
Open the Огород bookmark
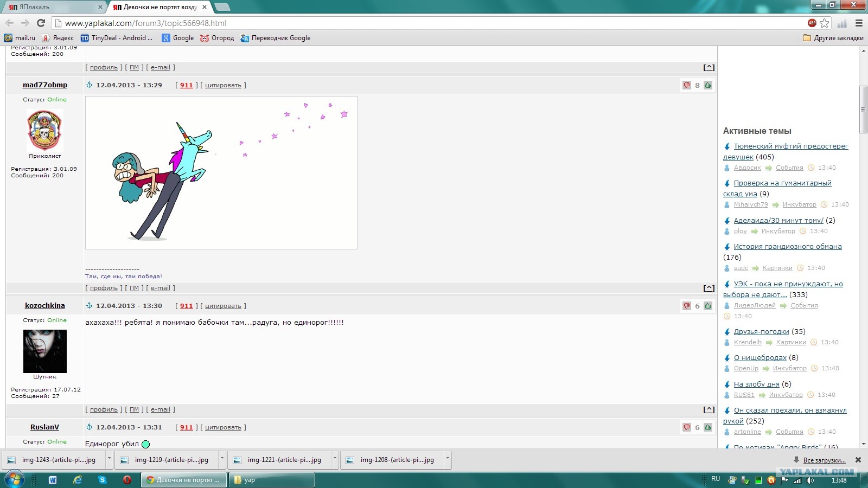[x=217, y=38]
